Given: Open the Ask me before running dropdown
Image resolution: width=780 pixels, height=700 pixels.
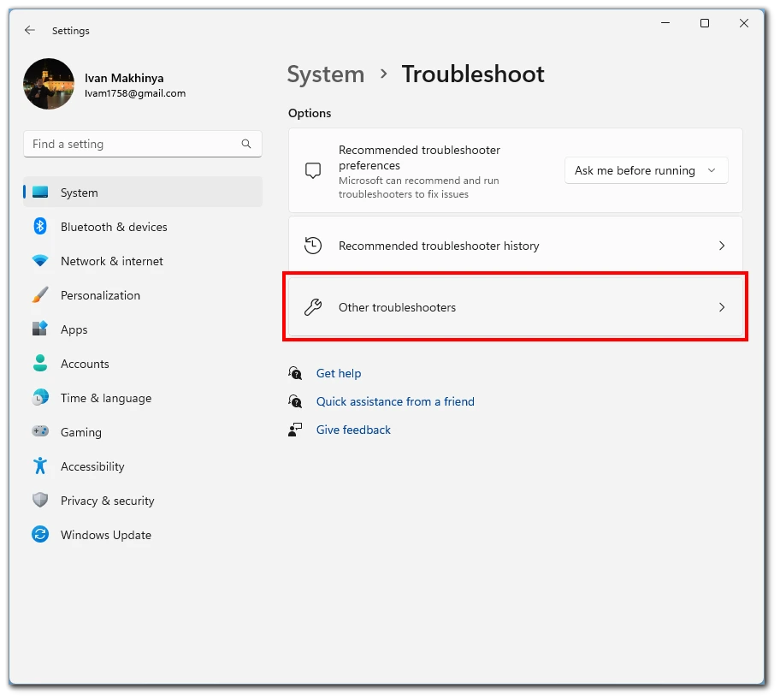Looking at the screenshot, I should [647, 170].
